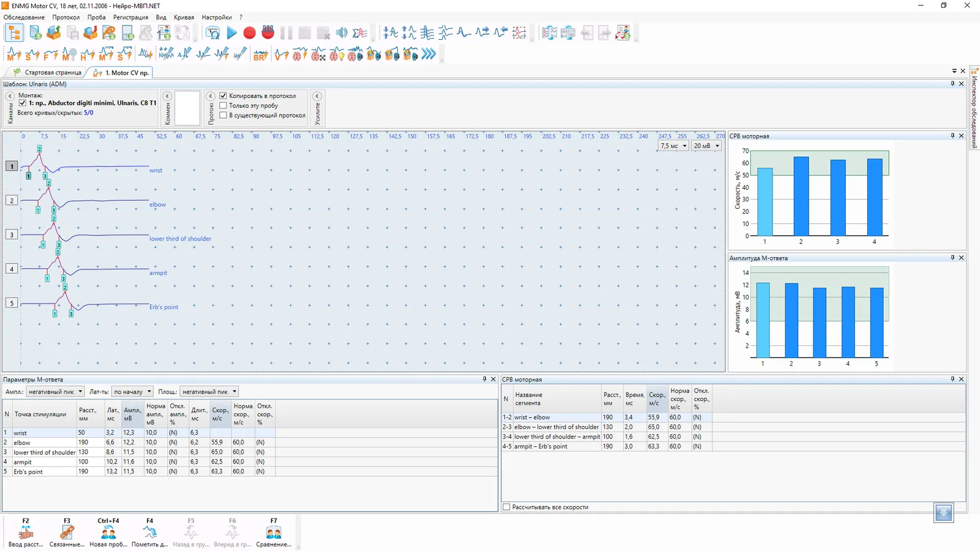Screen dimensions: 980x551
Task: Select trace number 5 button
Action: (12, 303)
